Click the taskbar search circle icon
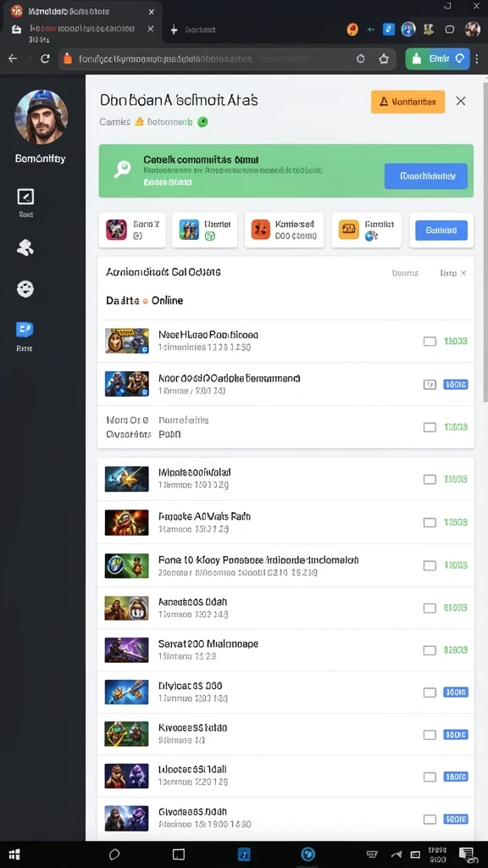Image resolution: width=488 pixels, height=868 pixels. 114,854
